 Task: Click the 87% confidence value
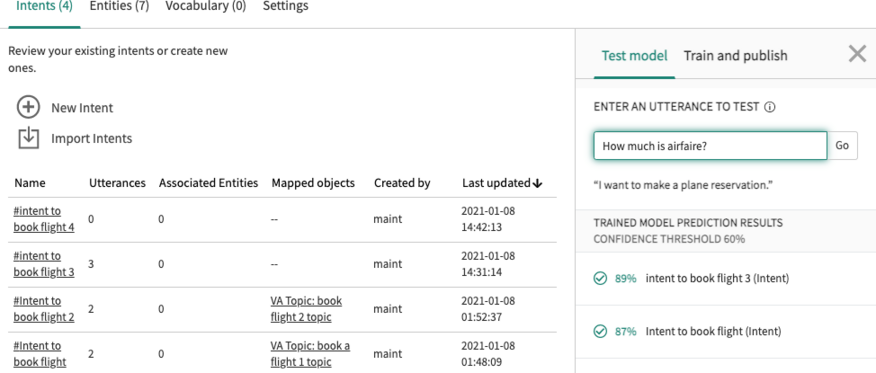(625, 332)
